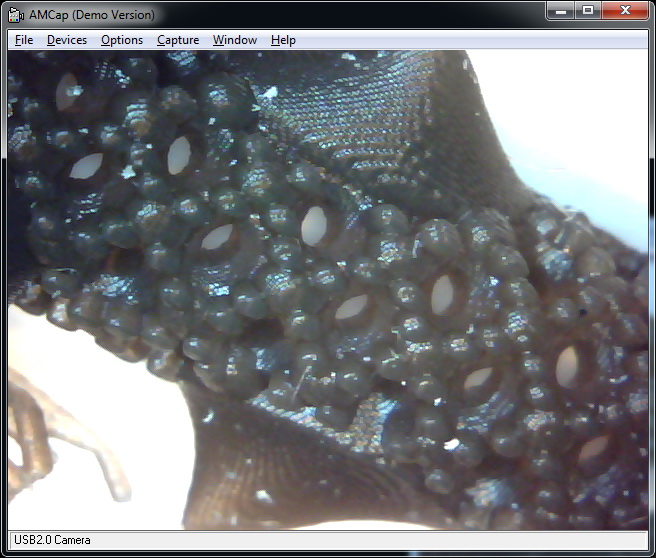Maximize the AMCap window
The height and width of the screenshot is (558, 656).
click(588, 10)
